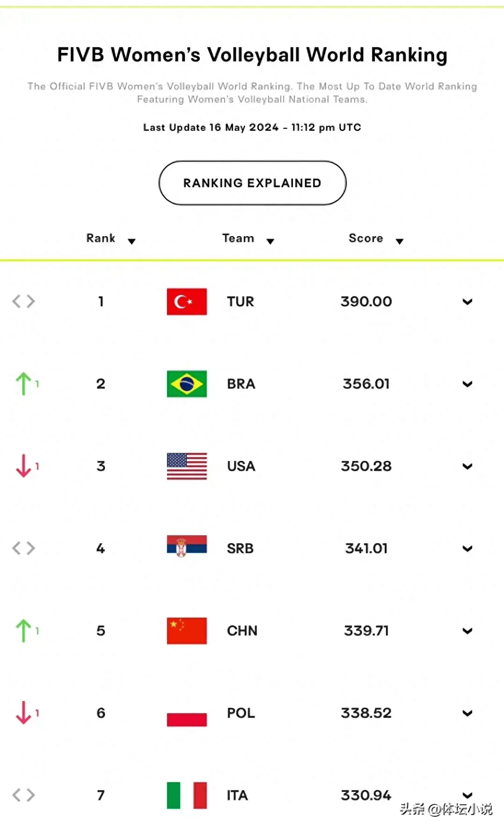
Task: Sort by Rank column arrow
Action: tap(131, 241)
